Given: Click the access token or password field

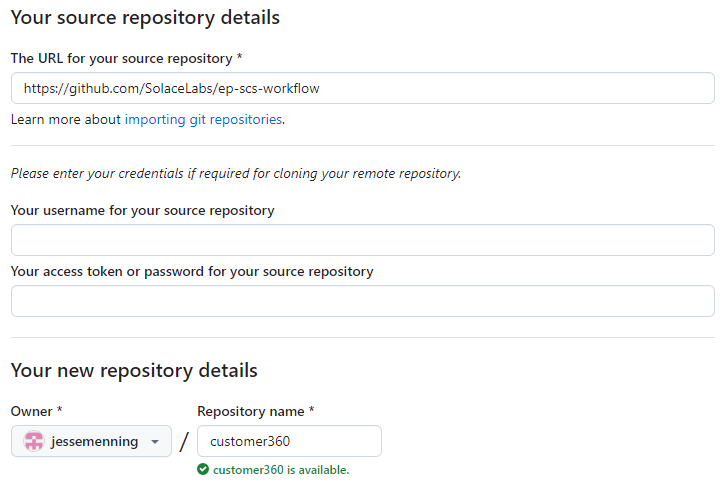Looking at the screenshot, I should pyautogui.click(x=362, y=301).
